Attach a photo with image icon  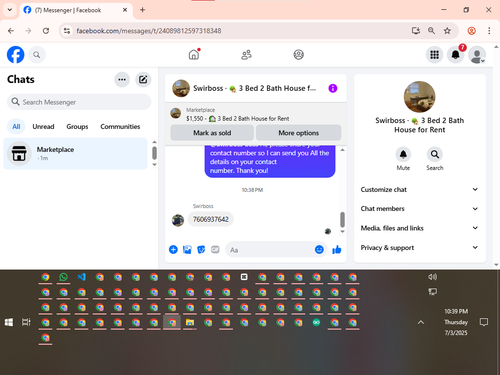coord(187,250)
